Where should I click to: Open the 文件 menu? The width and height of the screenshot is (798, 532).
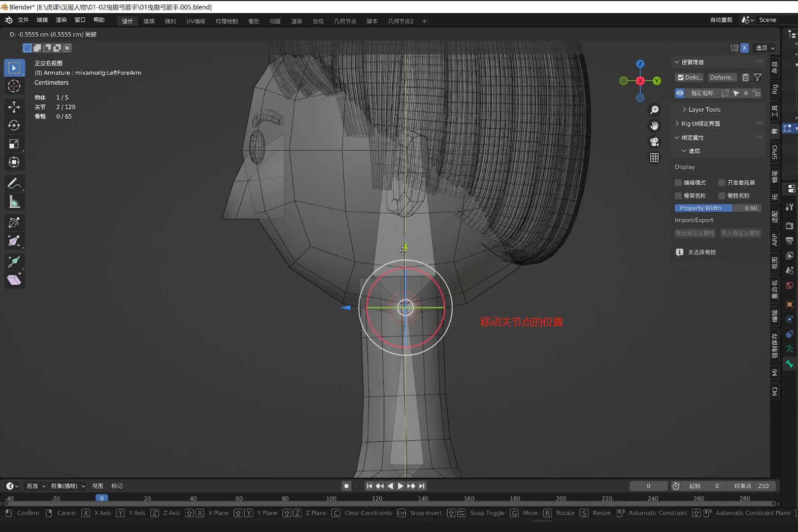point(23,20)
